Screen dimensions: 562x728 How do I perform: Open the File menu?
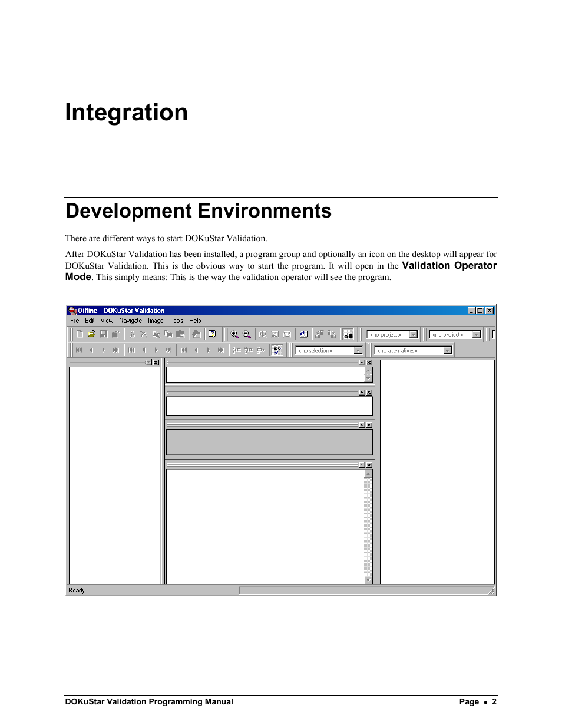point(75,321)
